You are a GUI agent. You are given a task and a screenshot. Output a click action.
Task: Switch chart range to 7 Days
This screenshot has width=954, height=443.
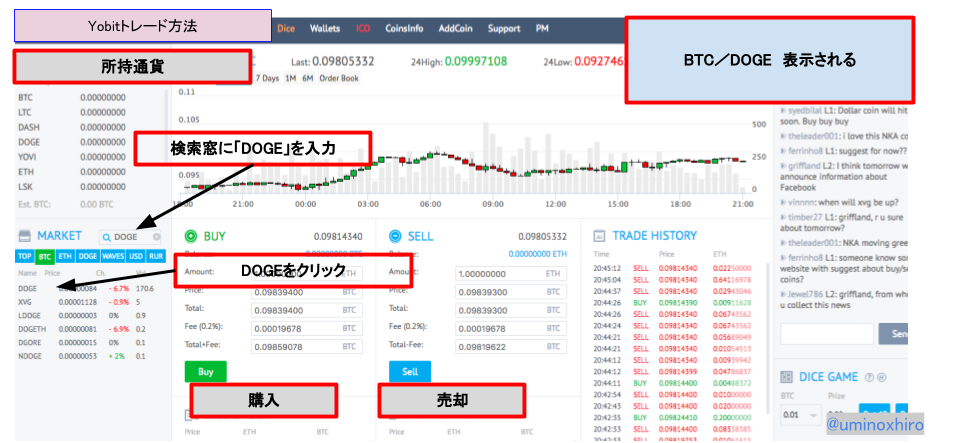[x=267, y=78]
